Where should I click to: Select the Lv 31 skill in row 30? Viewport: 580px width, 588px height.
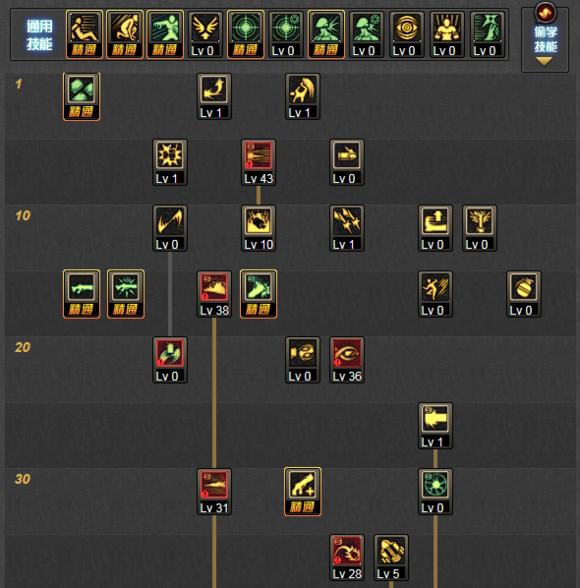[214, 491]
